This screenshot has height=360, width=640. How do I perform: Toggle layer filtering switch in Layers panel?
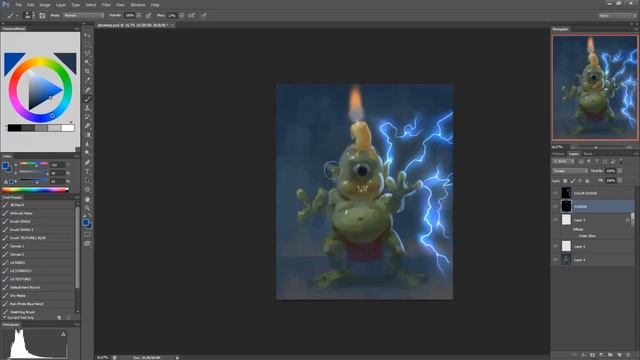[621, 162]
